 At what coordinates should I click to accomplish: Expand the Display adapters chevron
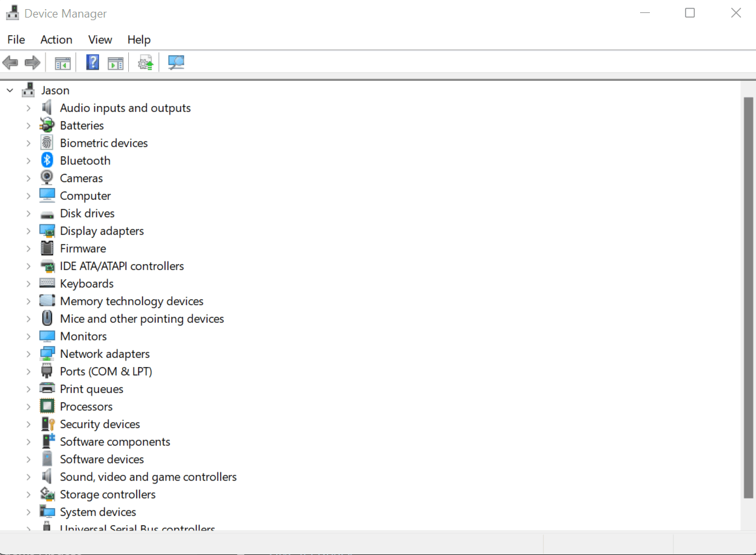pos(29,231)
